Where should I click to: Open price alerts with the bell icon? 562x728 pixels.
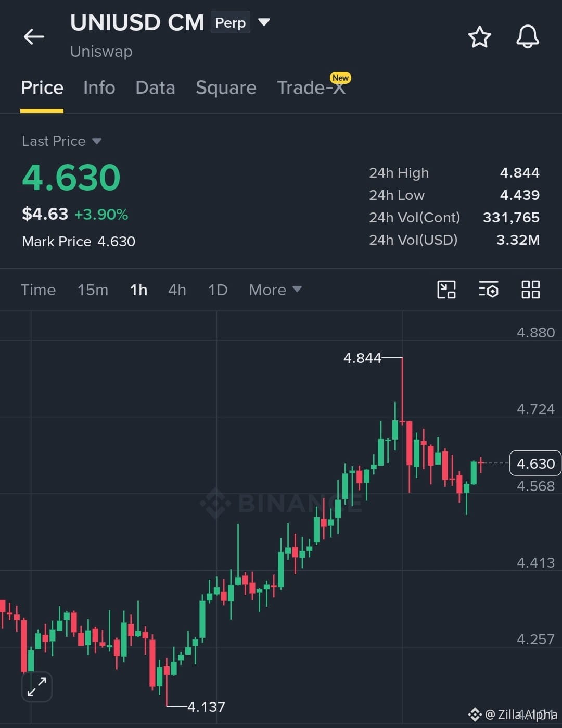click(x=527, y=37)
